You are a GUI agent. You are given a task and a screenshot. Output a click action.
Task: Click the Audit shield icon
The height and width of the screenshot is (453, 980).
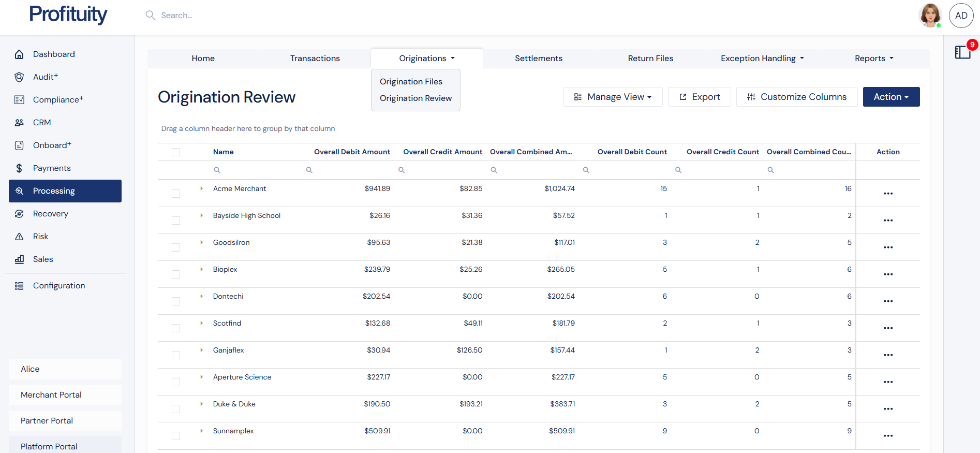point(19,77)
